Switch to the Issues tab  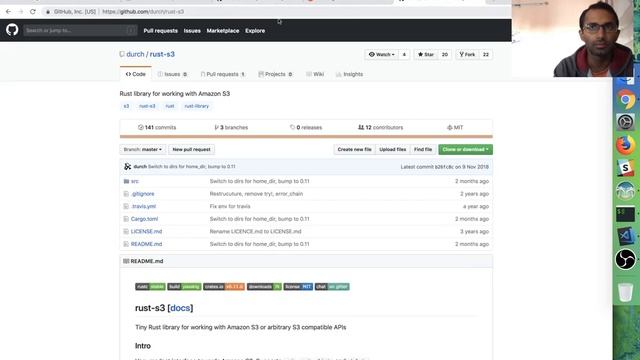pos(172,74)
